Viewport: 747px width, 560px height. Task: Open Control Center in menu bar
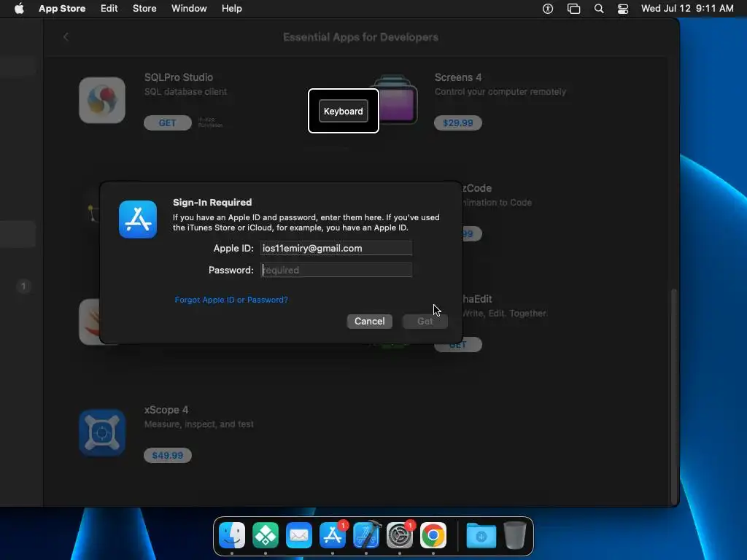tap(623, 9)
